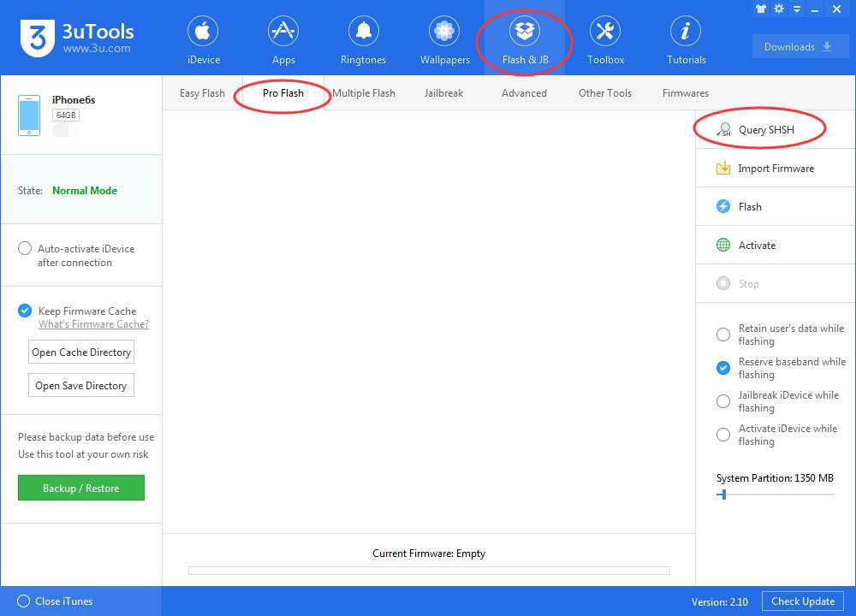Open the Wallpapers flower icon

443,31
